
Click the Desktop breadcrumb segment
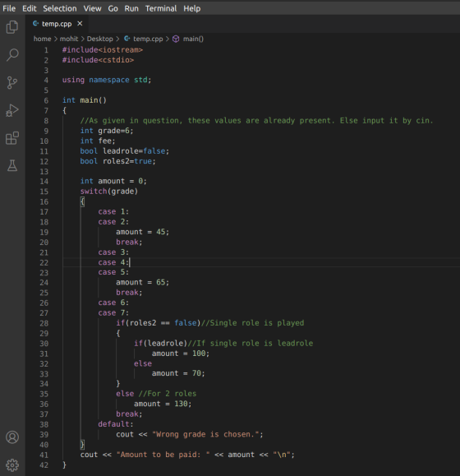coord(99,39)
